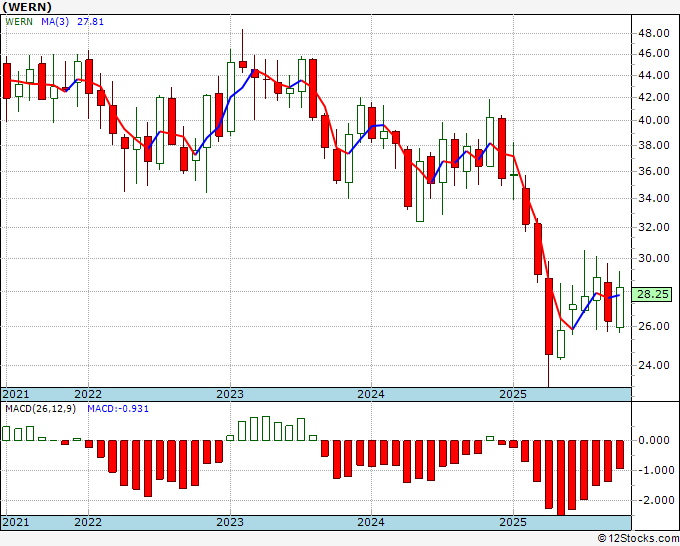Click the 34.00 price axis label
680x546 pixels.
pyautogui.click(x=653, y=198)
